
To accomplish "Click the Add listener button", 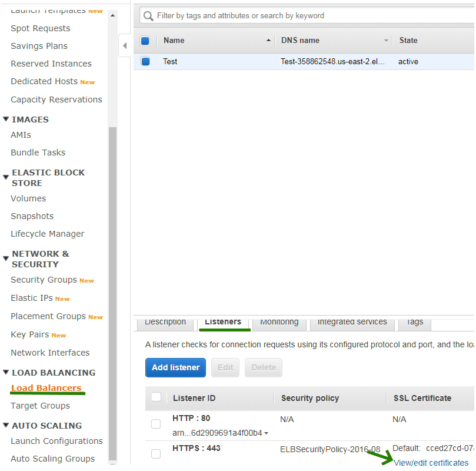I will click(175, 367).
